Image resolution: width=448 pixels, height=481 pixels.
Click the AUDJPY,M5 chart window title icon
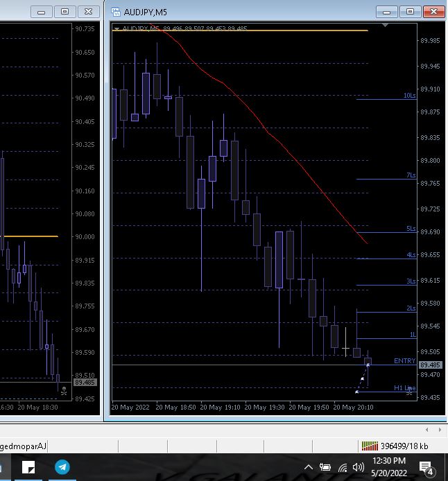click(116, 12)
